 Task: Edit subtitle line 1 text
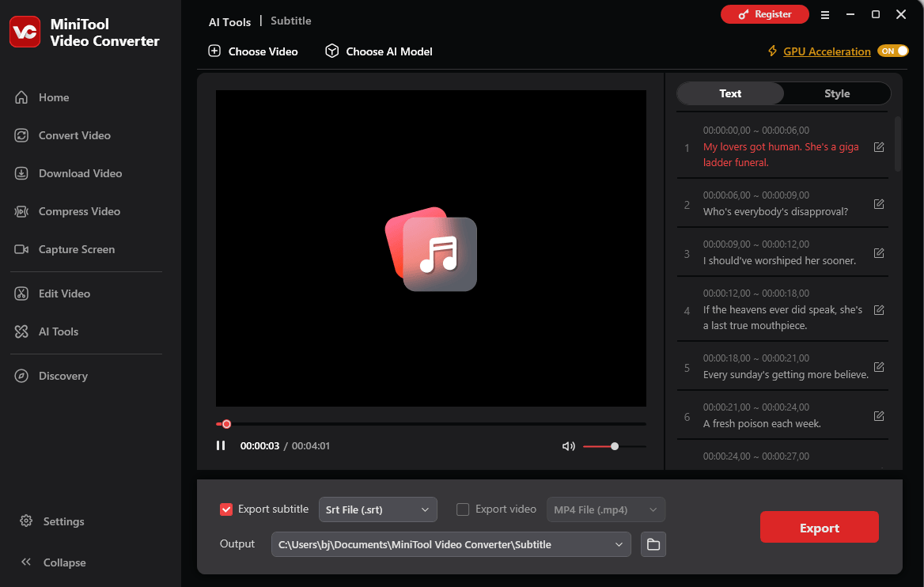pyautogui.click(x=879, y=147)
